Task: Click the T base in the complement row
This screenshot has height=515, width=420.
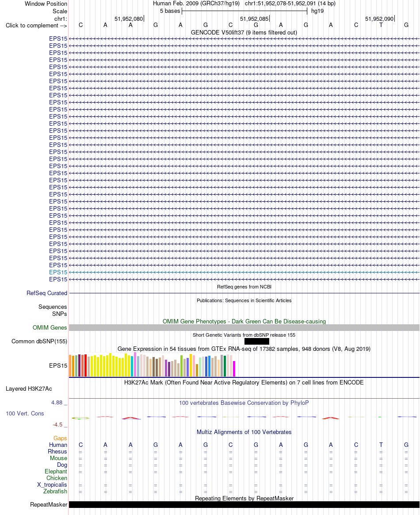Action: pyautogui.click(x=381, y=25)
